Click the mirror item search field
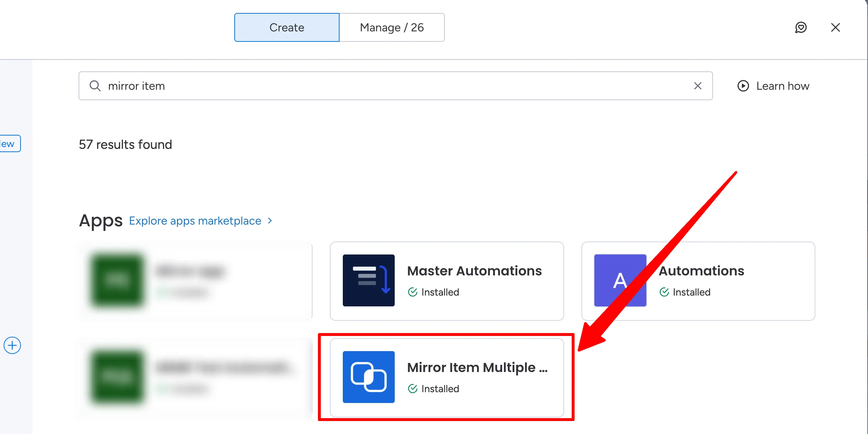Image resolution: width=868 pixels, height=434 pixels. point(395,86)
